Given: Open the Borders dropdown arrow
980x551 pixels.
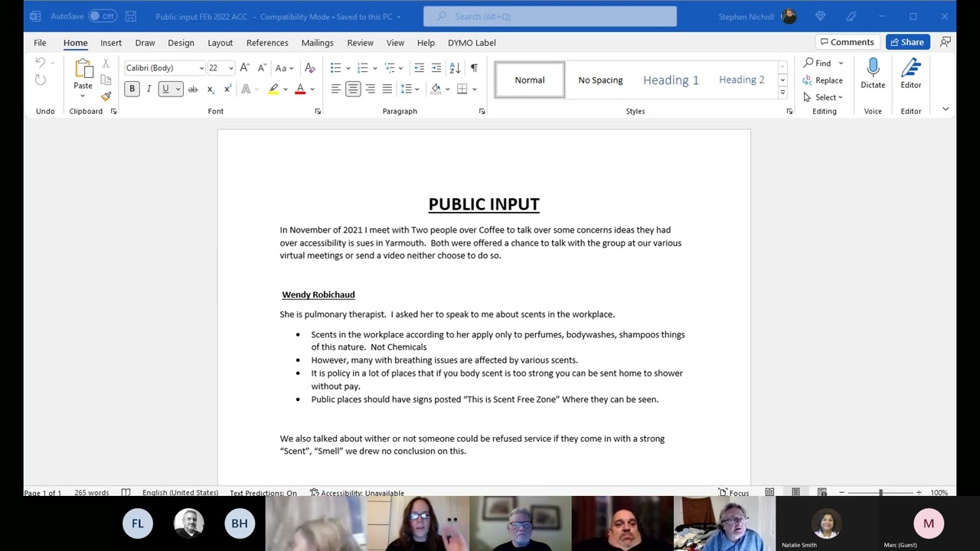Looking at the screenshot, I should click(475, 90).
